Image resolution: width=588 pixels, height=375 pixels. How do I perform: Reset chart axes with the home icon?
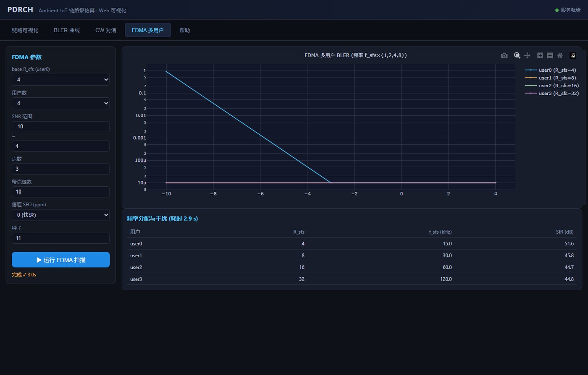click(560, 55)
